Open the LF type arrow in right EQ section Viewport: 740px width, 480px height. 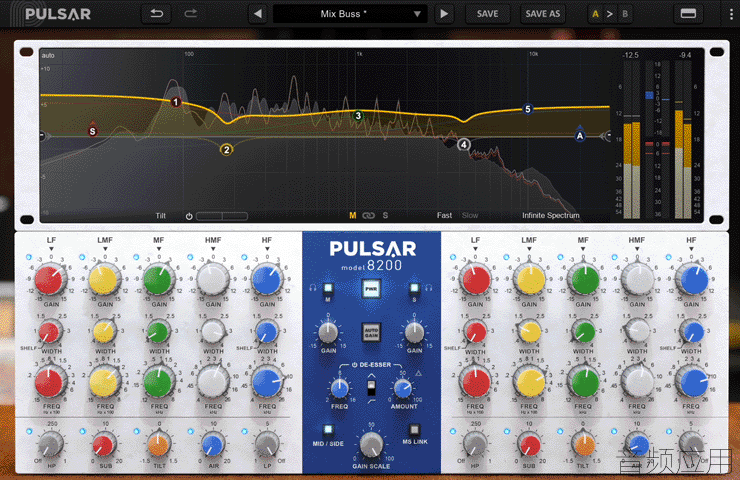475,249
